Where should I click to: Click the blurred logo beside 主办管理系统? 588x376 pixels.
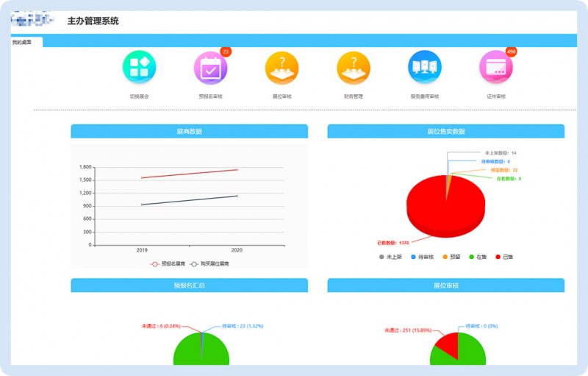click(32, 19)
